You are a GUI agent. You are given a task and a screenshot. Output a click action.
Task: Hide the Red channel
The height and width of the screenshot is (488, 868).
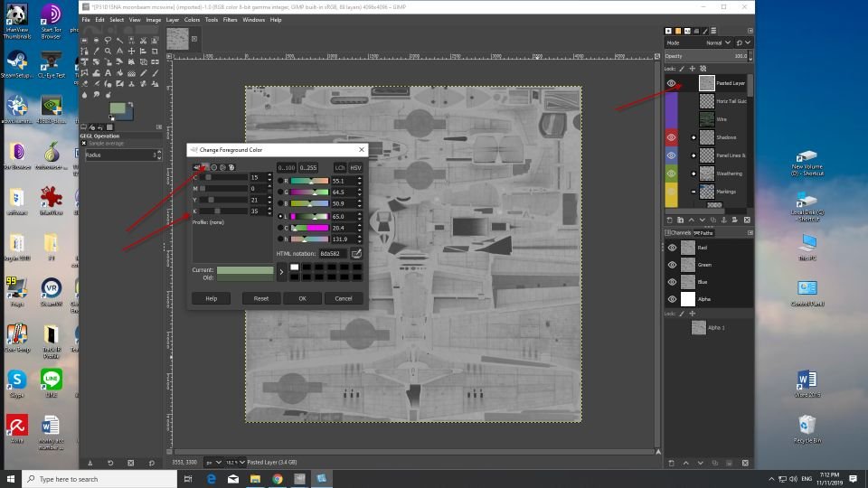(672, 248)
